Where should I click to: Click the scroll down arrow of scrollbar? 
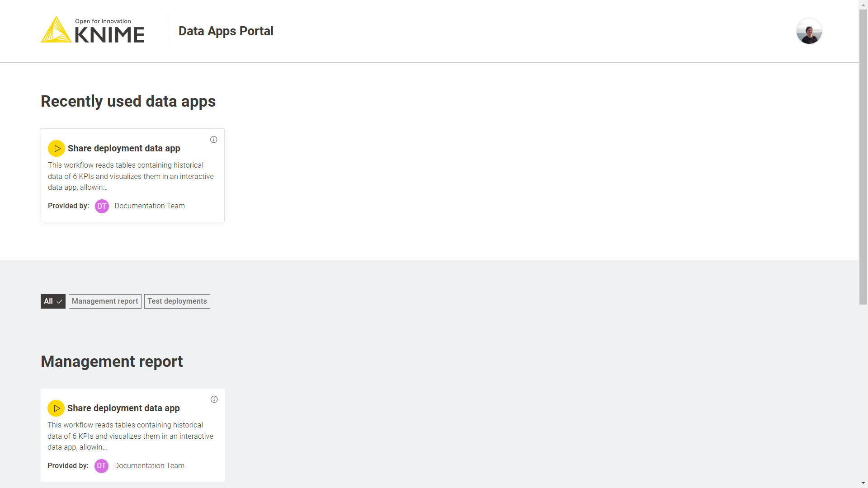click(863, 483)
